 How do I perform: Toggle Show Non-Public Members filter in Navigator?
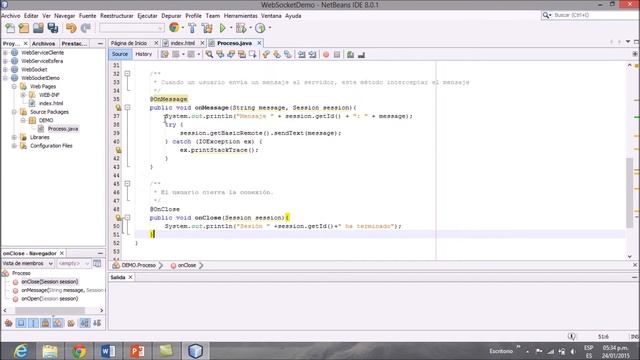coord(46,323)
